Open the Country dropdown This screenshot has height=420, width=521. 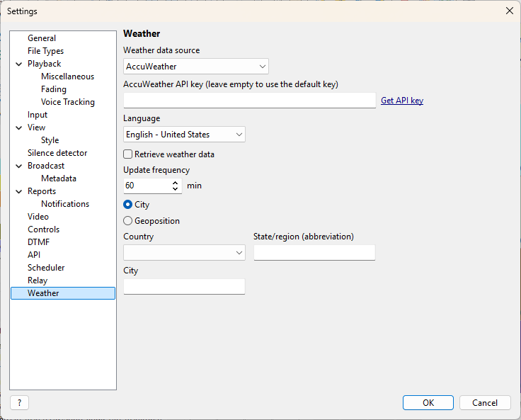click(184, 253)
